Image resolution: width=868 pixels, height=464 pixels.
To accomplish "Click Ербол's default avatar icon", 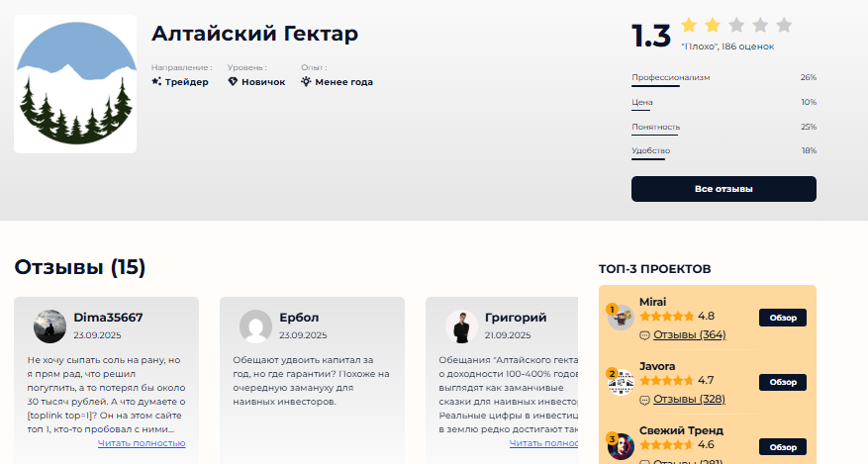I will click(x=255, y=326).
